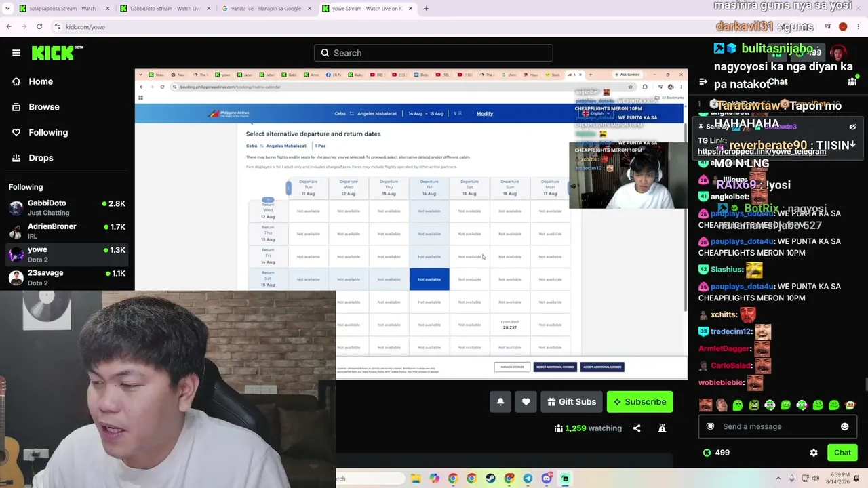Show hidden system tray icons
Viewport: 868px width, 488px height.
(x=778, y=479)
